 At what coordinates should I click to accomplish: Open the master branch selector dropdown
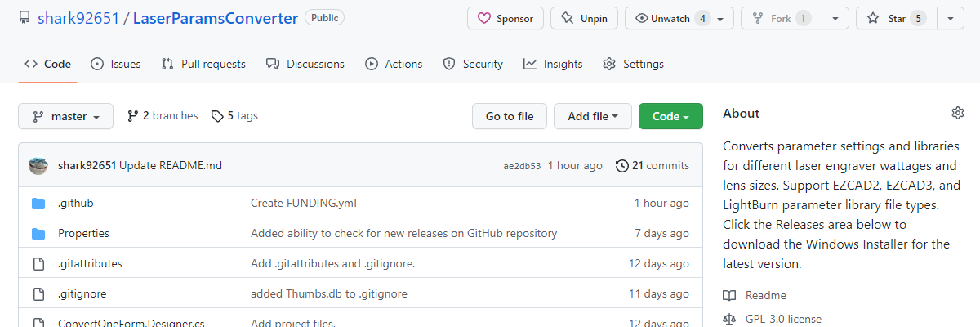[x=65, y=116]
